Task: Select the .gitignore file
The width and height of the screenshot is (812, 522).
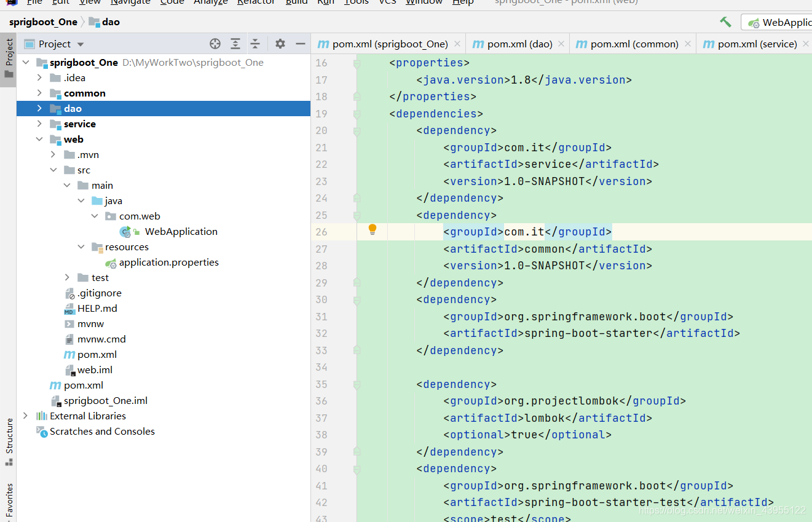Action: pos(99,293)
